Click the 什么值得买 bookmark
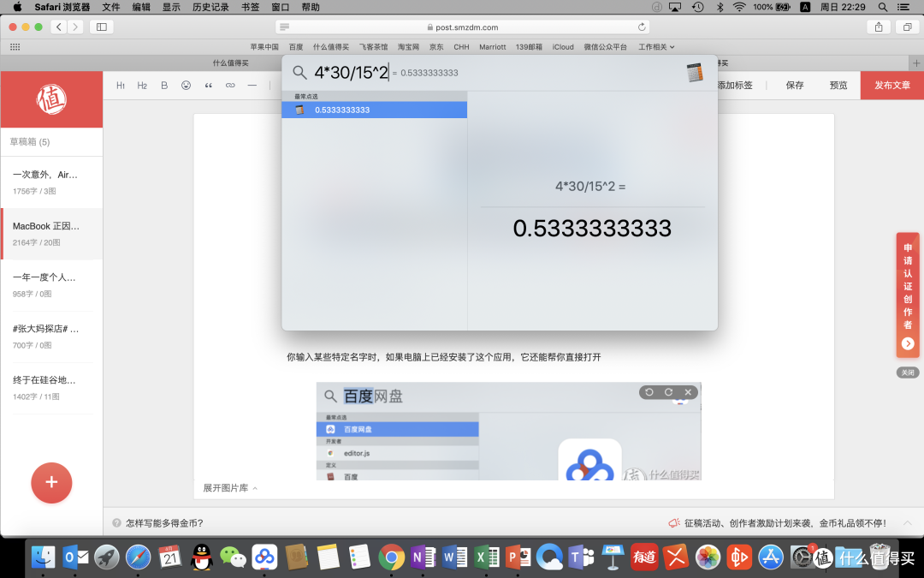 (330, 46)
